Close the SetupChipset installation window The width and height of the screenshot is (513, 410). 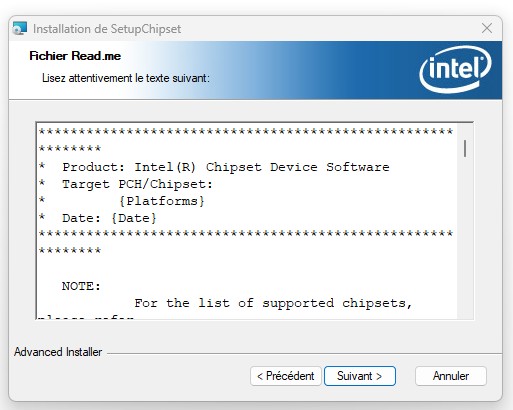pos(487,28)
